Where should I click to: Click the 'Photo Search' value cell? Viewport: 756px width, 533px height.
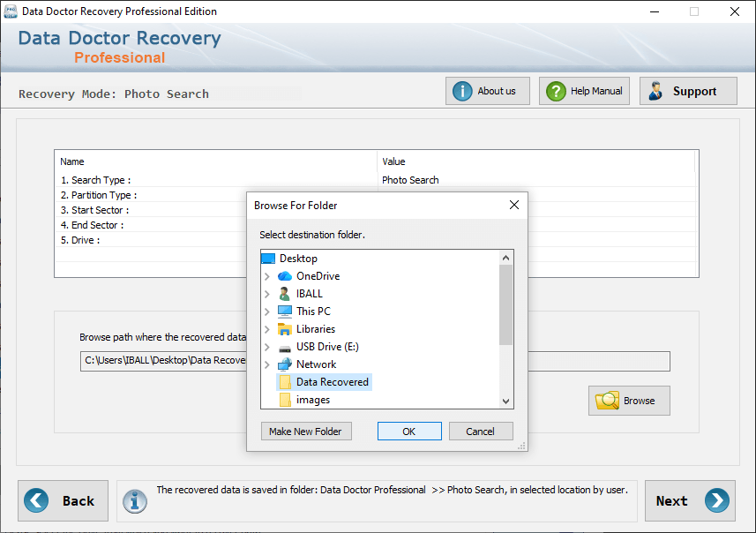point(410,180)
